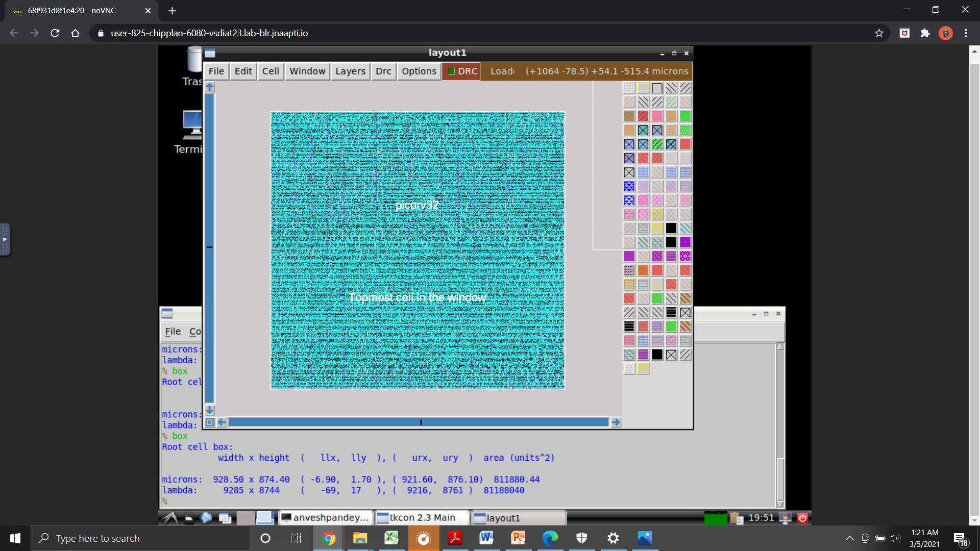Select the solid pink layer swatch
The image size is (980, 551).
pyautogui.click(x=657, y=116)
